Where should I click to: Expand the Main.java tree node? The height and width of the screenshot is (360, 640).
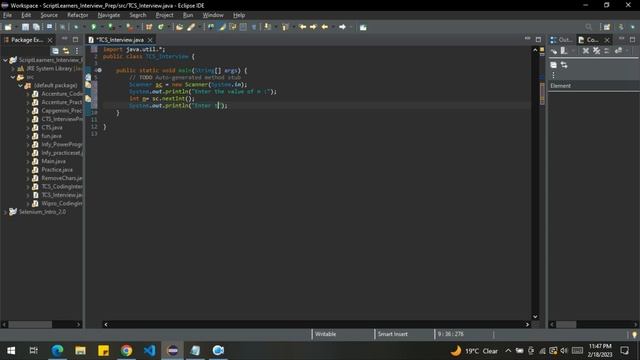tap(28, 161)
